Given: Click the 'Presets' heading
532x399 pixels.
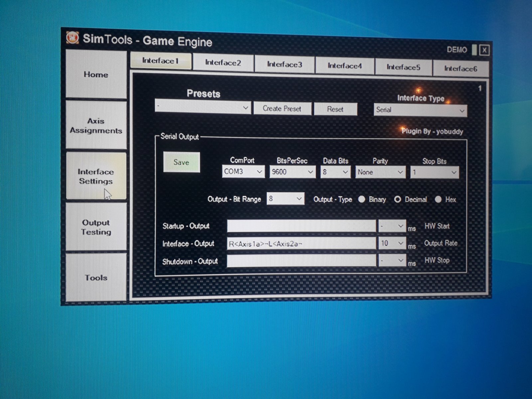Looking at the screenshot, I should coord(203,94).
